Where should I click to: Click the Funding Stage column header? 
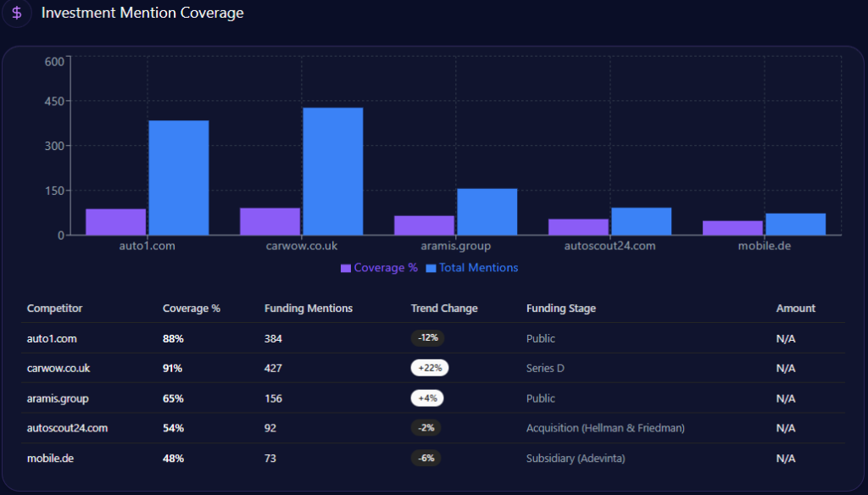561,309
